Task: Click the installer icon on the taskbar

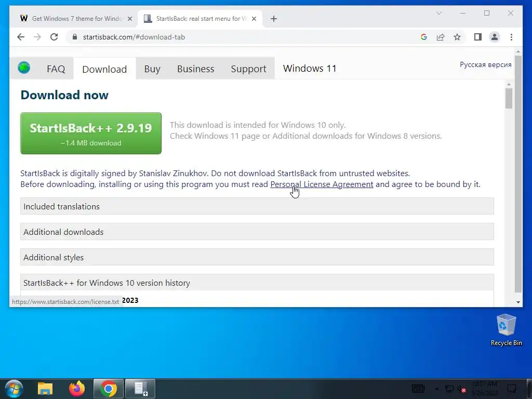Action: (x=140, y=389)
